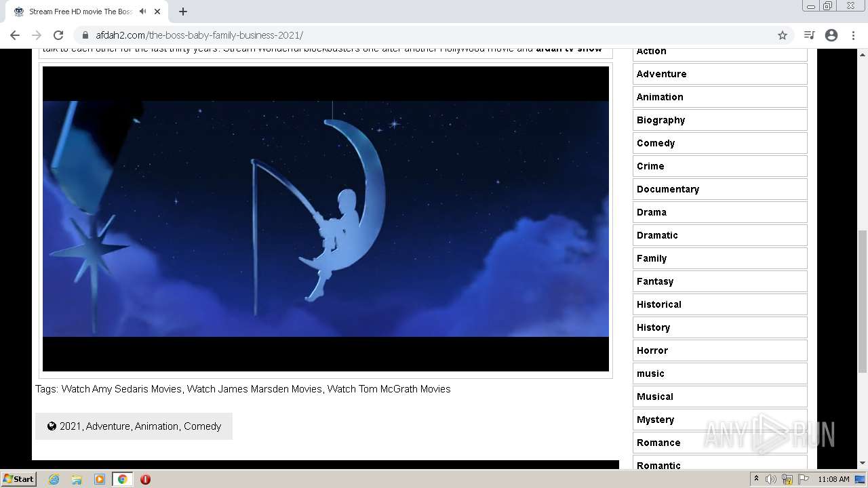
Task: Go back to the previous page
Action: 15,35
